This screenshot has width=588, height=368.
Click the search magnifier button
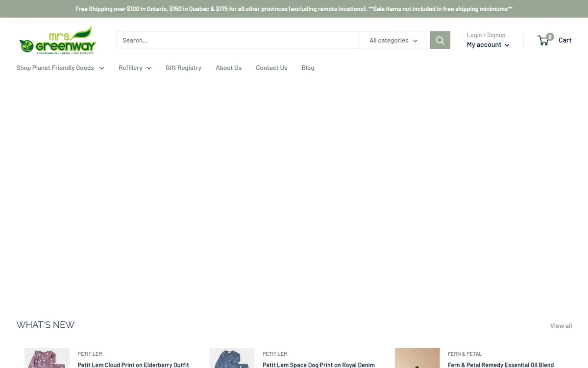tap(440, 40)
